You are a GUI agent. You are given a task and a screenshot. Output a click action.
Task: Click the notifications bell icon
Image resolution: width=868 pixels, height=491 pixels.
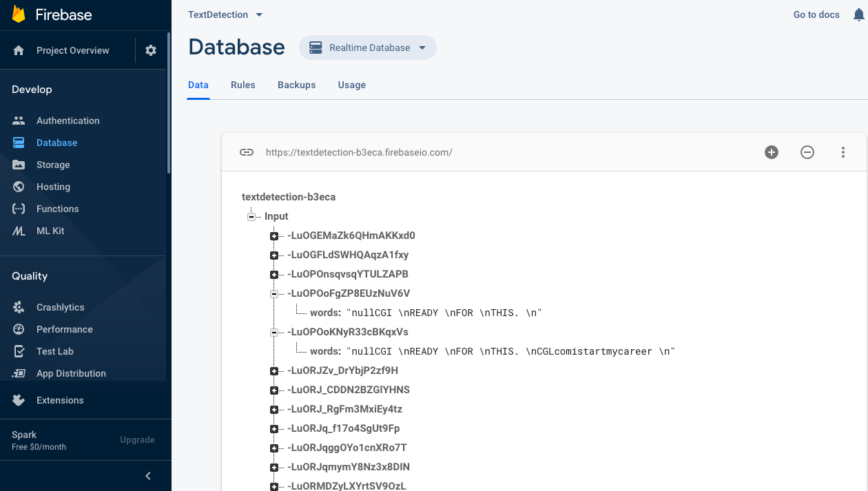point(858,14)
